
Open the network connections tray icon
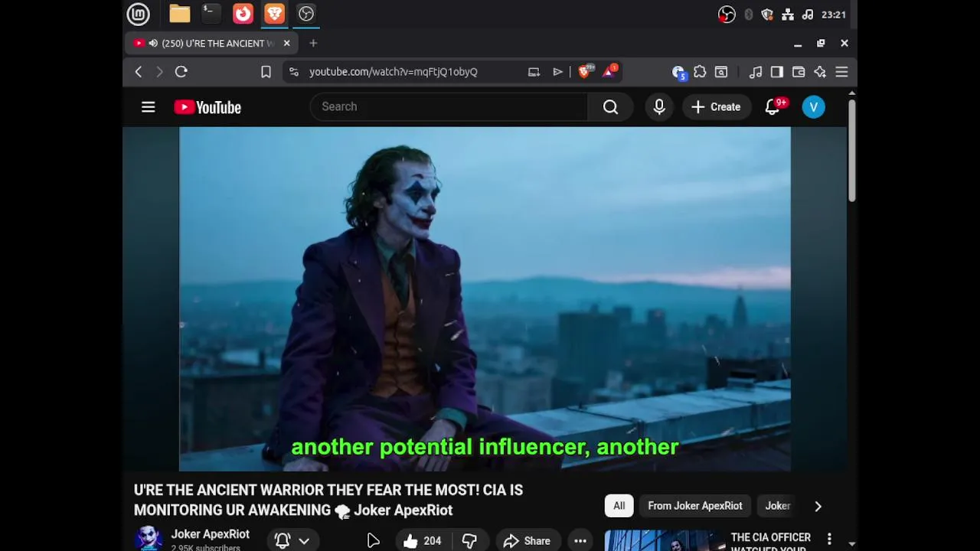(x=787, y=15)
